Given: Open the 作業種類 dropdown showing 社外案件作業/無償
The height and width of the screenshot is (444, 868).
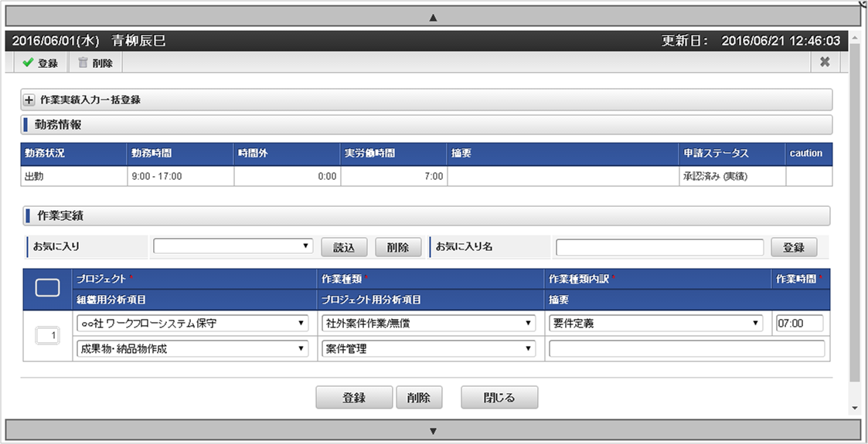Looking at the screenshot, I should [x=428, y=324].
